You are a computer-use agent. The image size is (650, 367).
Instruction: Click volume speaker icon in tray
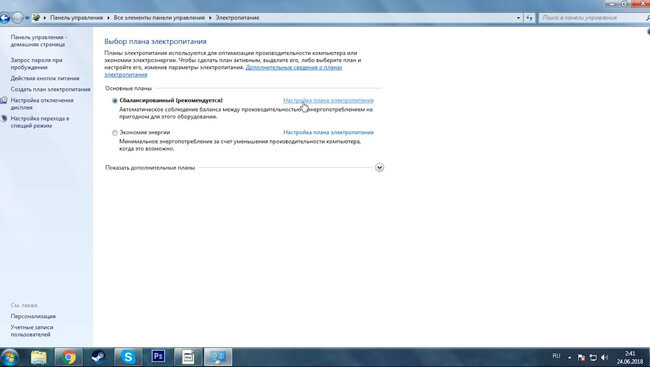pos(605,357)
